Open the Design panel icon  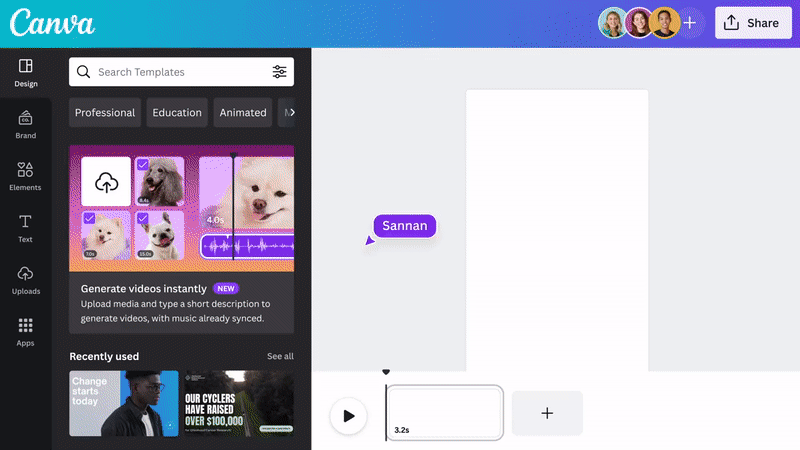[26, 72]
